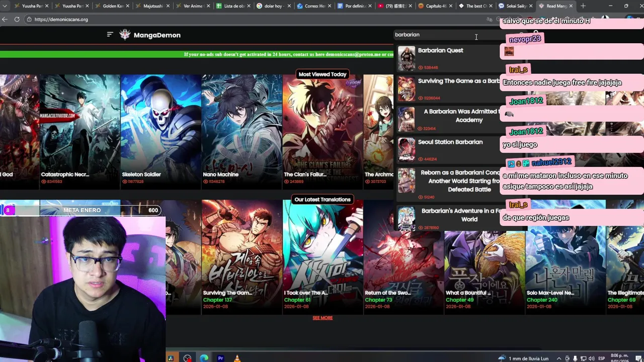Click the 'META ENERO' goal progress bar
The height and width of the screenshot is (362, 644).
(82, 210)
